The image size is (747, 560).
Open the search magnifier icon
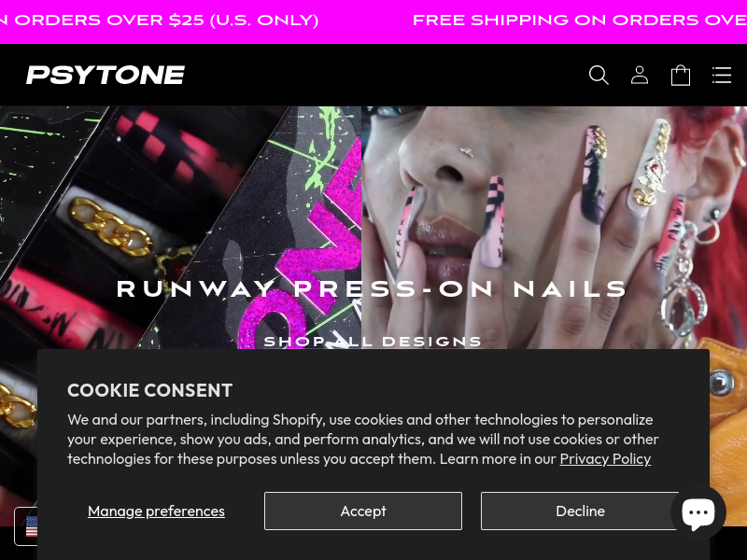click(599, 76)
